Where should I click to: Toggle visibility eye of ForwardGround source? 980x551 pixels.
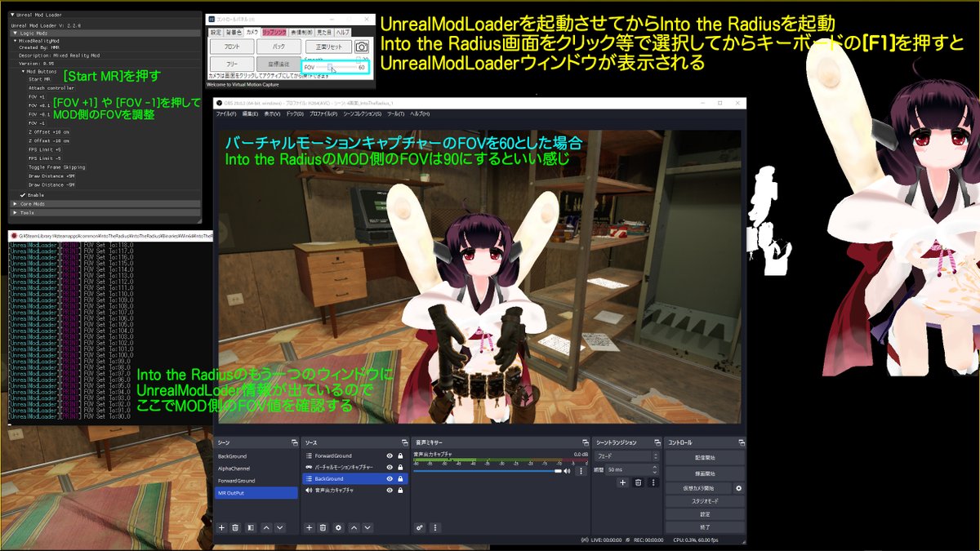pos(390,455)
